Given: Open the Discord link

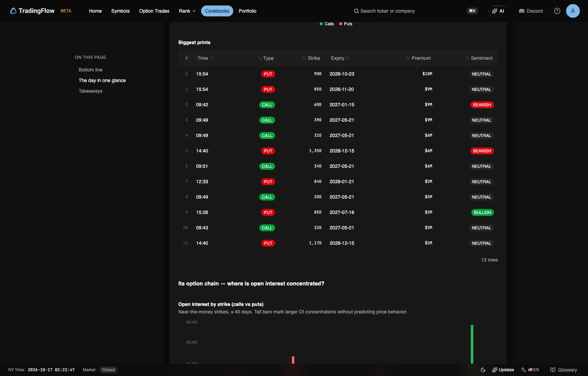Looking at the screenshot, I should point(531,11).
